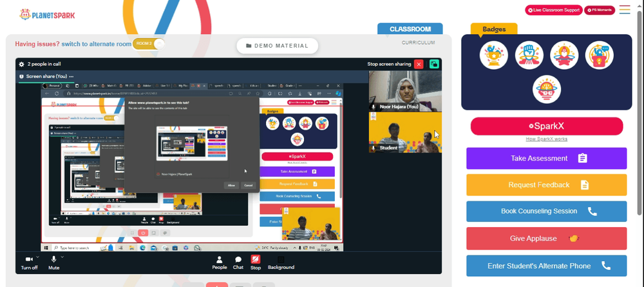Click Take Assessment button
This screenshot has height=287, width=644.
click(x=547, y=158)
